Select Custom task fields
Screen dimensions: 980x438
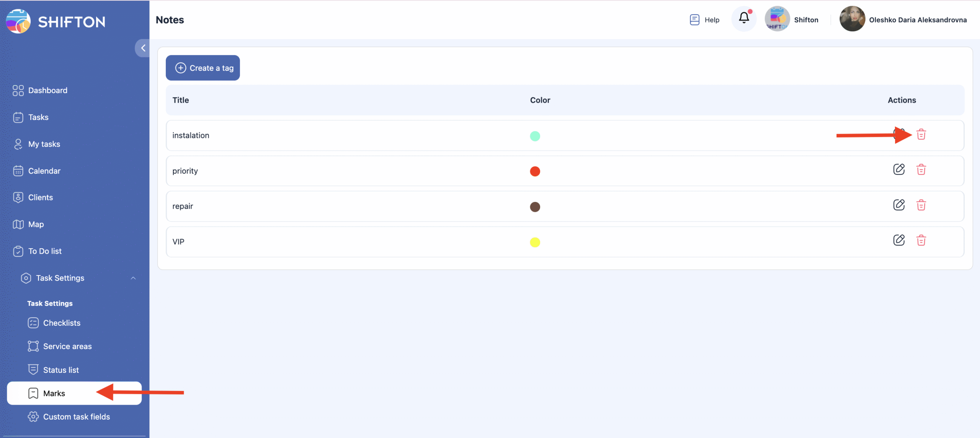[76, 417]
